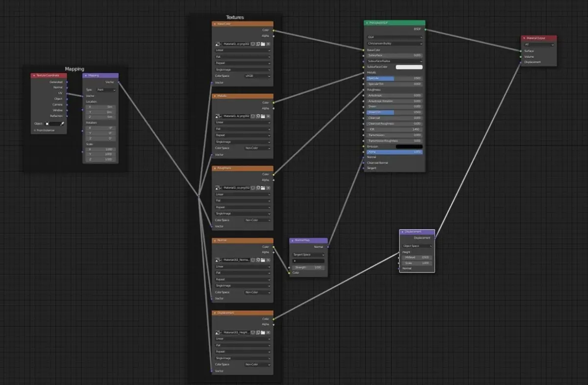Open image folder icon in Normal texture node
588x385 pixels.
tap(263, 260)
